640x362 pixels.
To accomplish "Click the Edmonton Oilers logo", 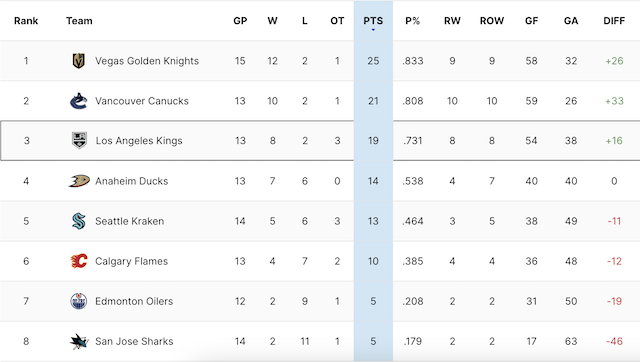I will pyautogui.click(x=79, y=301).
